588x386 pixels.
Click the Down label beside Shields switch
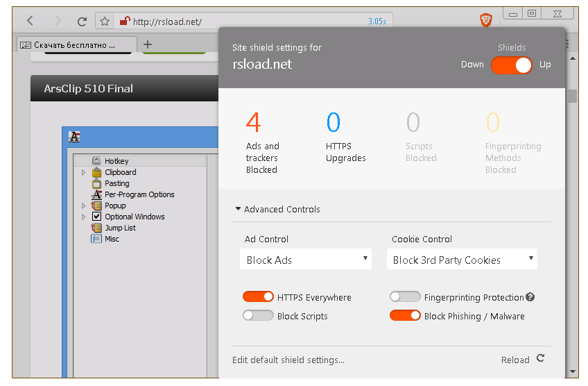click(x=472, y=65)
